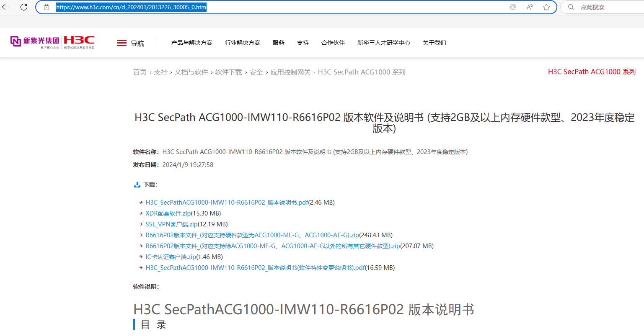Viewport: 644px width, 336px height.
Task: Click the 软件名称 label
Action: [x=146, y=152]
